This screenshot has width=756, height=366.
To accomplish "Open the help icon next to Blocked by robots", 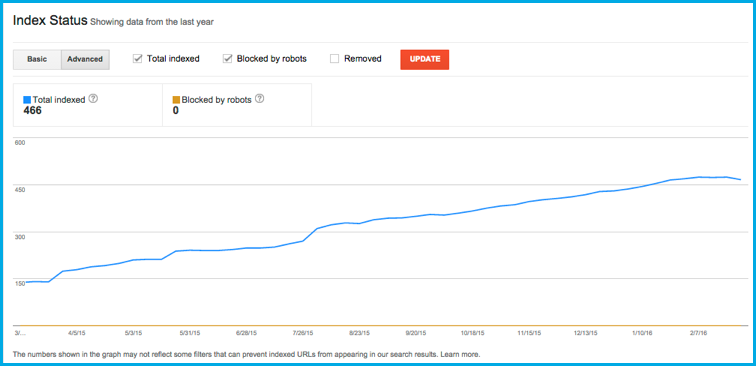I will [x=260, y=99].
